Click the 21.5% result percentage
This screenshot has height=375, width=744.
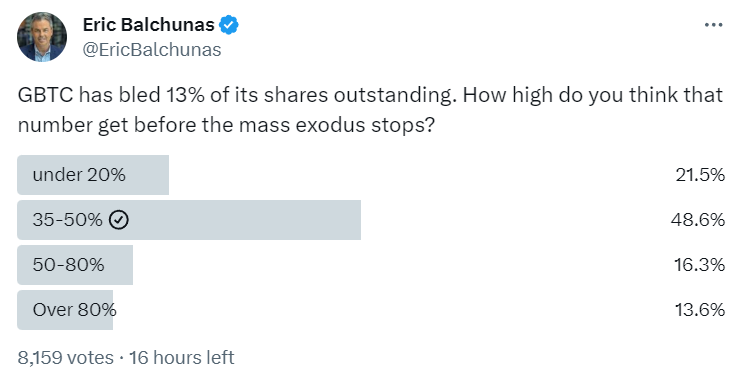[x=700, y=175]
